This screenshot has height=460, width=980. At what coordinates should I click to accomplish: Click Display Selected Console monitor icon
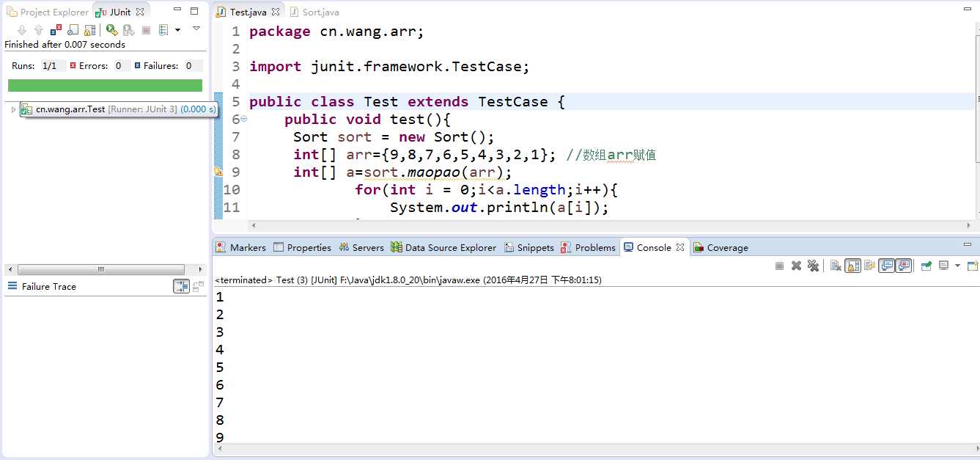pos(944,266)
